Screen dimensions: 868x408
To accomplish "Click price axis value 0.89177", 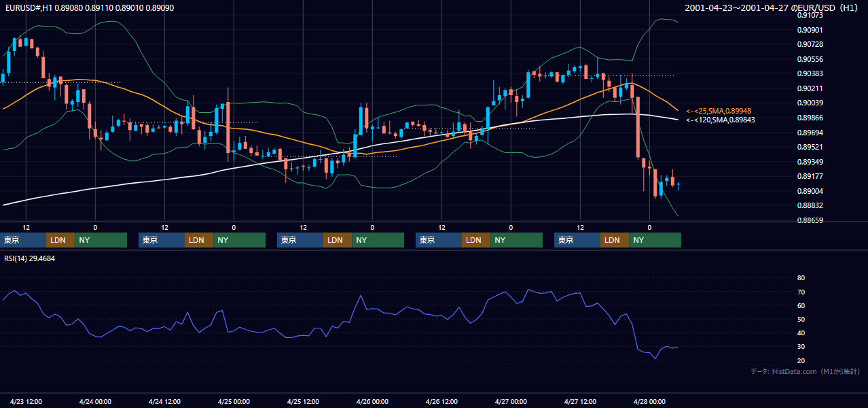I will pos(810,176).
